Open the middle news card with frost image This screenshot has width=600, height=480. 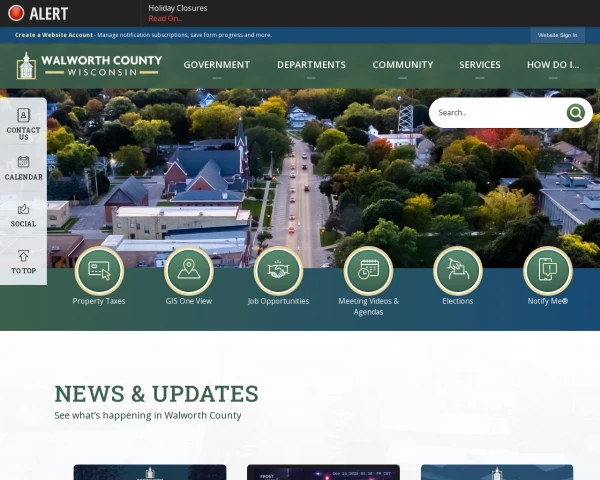[323, 472]
